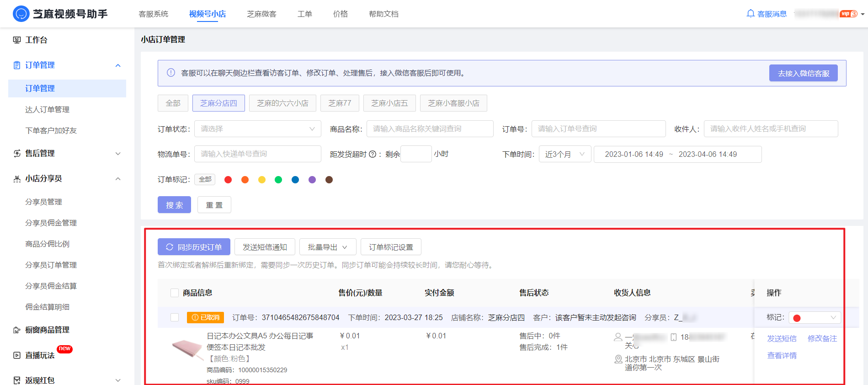Switch to the 芝麻小客服小店 shop tab
This screenshot has width=868, height=385.
[x=453, y=103]
